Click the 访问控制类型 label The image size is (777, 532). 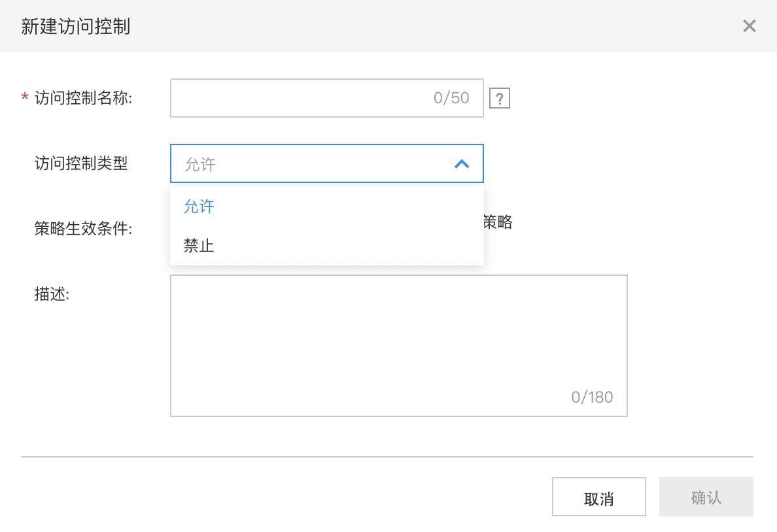coord(81,163)
